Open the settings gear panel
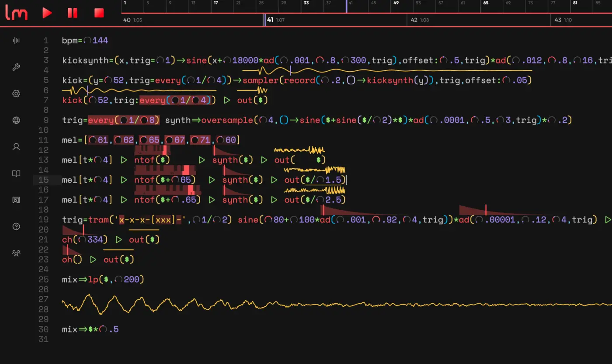Screen dimensions: 612x364 [x=16, y=94]
